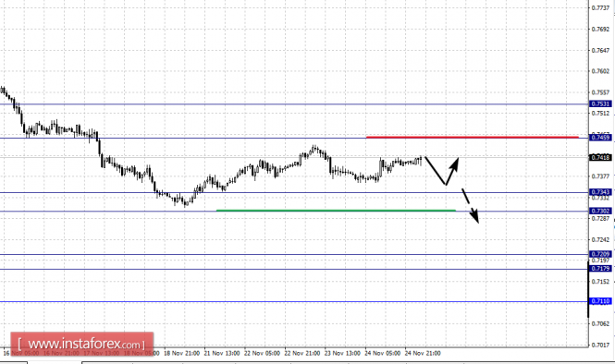Click the 0.7017 price scale value
Viewport: 615px width, 364px height.
(600, 345)
